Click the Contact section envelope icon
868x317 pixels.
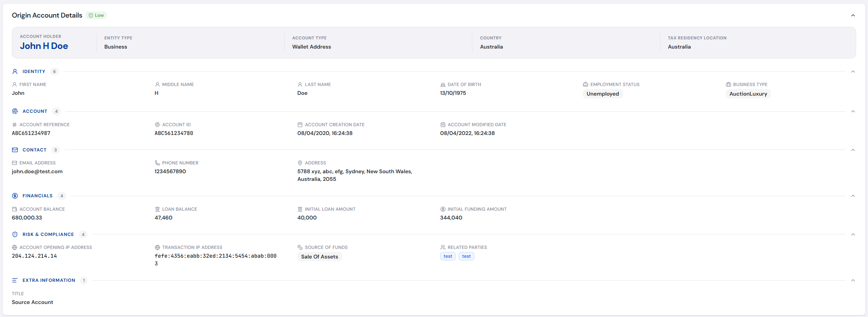coord(15,150)
